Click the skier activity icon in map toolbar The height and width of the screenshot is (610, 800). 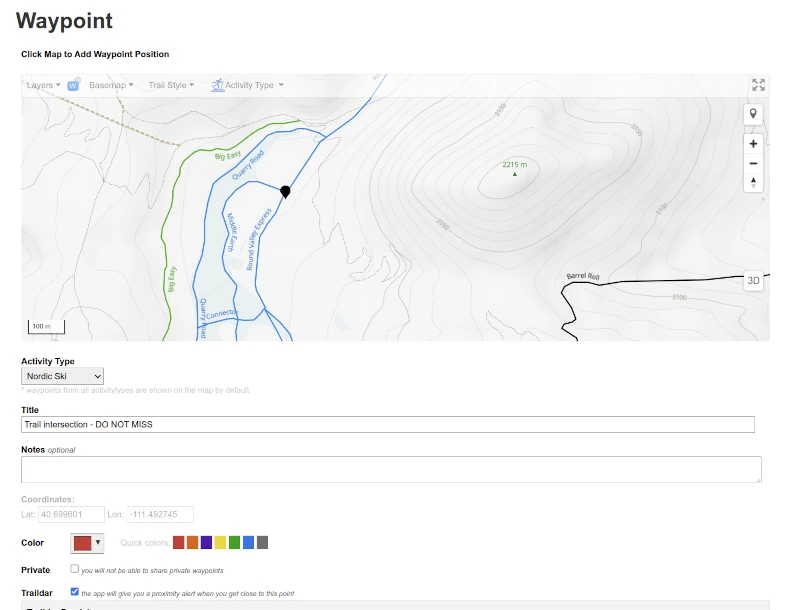click(x=217, y=85)
